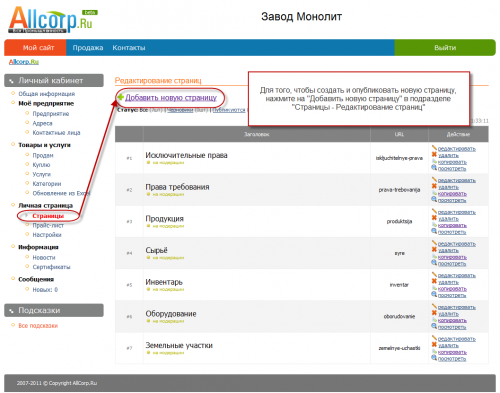500x393 pixels.
Task: Click the page title Права требования
Action: (177, 187)
